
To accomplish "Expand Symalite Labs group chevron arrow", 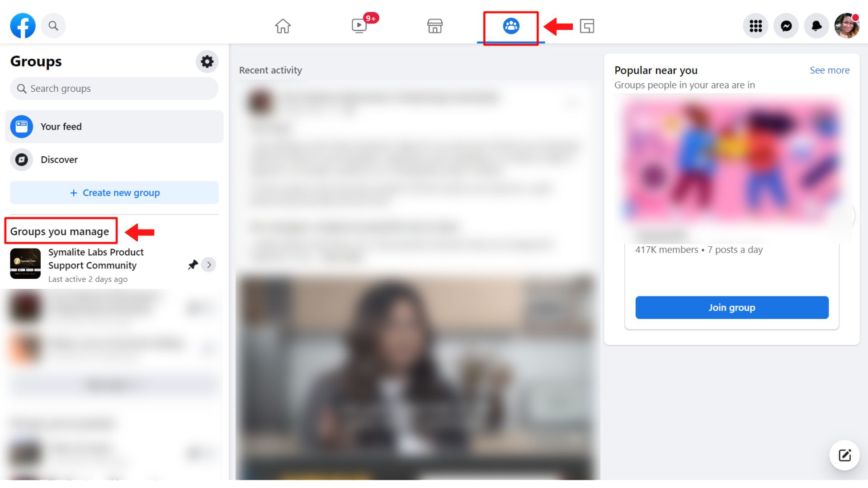I will [x=209, y=265].
